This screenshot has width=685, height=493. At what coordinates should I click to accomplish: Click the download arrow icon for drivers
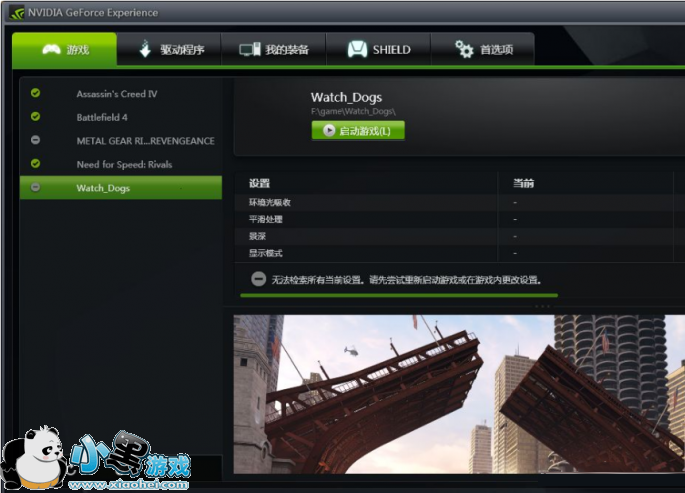pos(145,49)
